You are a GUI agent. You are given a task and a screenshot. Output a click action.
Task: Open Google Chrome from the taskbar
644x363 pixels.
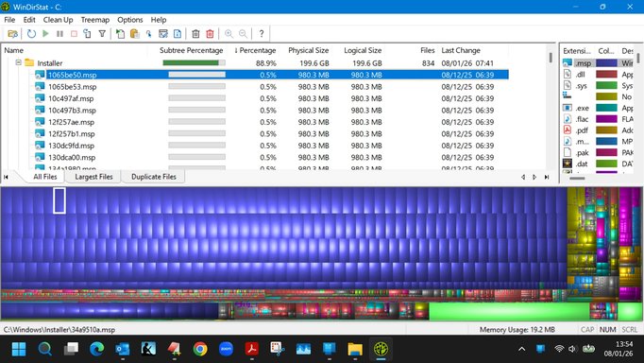click(200, 349)
